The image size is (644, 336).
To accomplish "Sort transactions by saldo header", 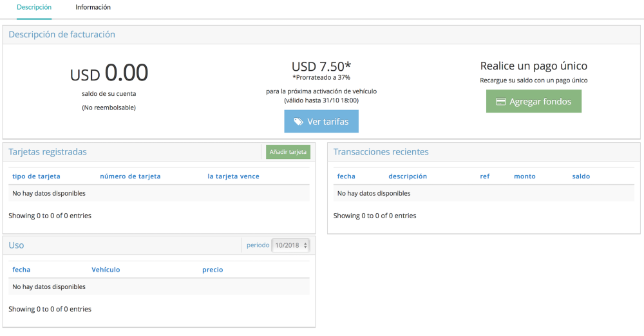I will click(x=581, y=176).
